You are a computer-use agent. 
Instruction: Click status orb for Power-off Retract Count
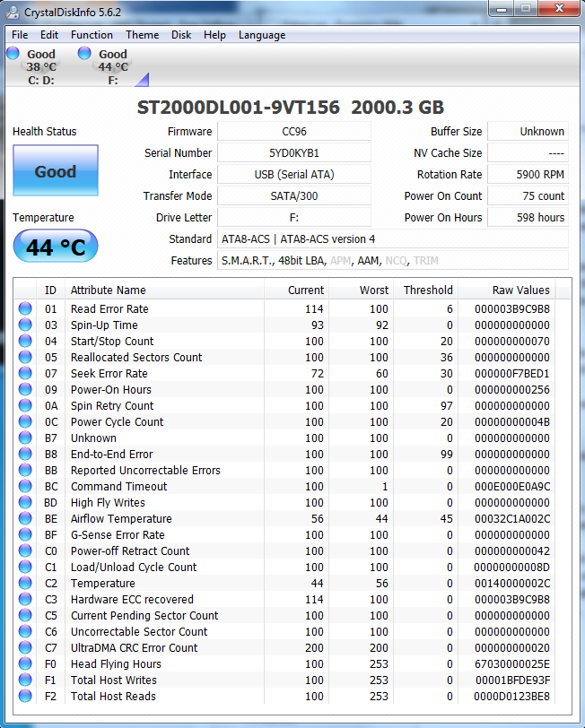[25, 550]
